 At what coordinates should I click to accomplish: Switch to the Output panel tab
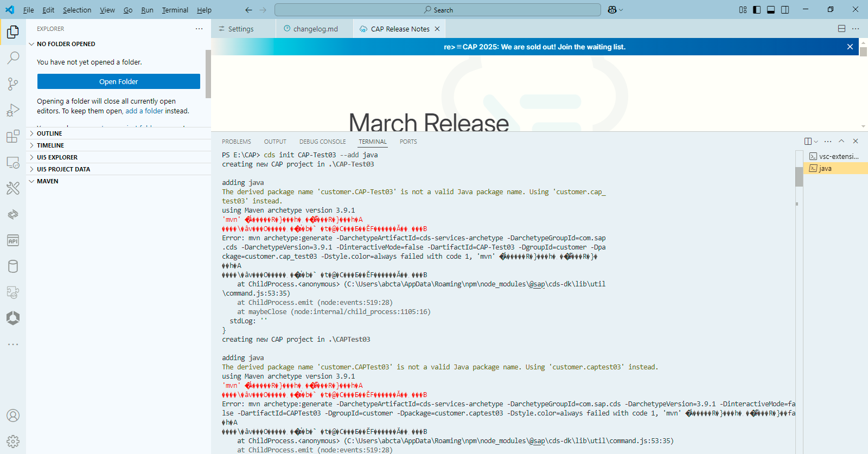tap(275, 142)
